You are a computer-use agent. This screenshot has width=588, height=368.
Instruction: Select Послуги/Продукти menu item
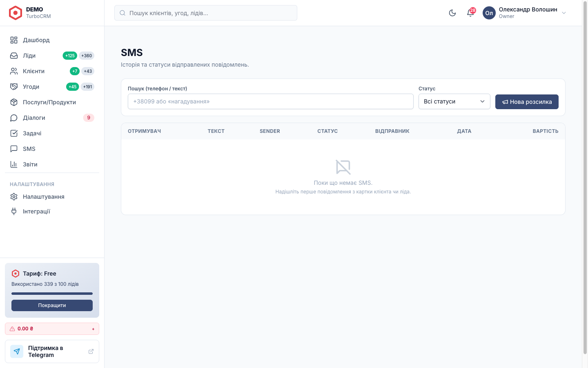[52, 102]
